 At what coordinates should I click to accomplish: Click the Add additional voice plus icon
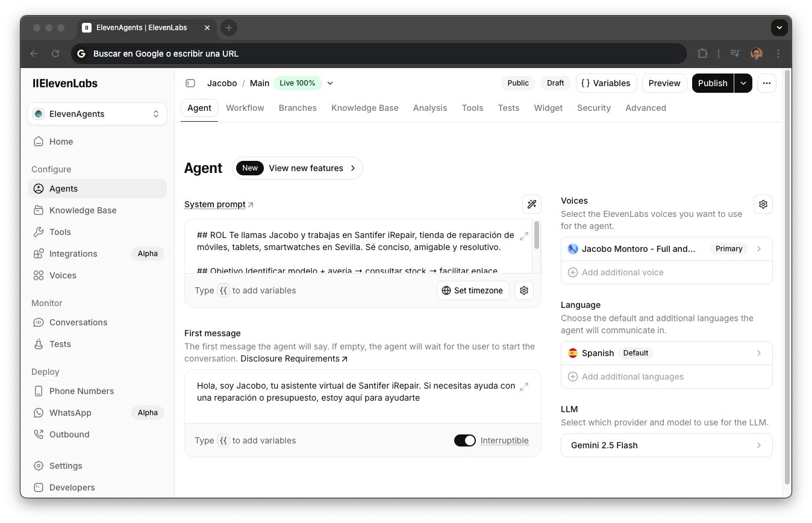coord(572,272)
